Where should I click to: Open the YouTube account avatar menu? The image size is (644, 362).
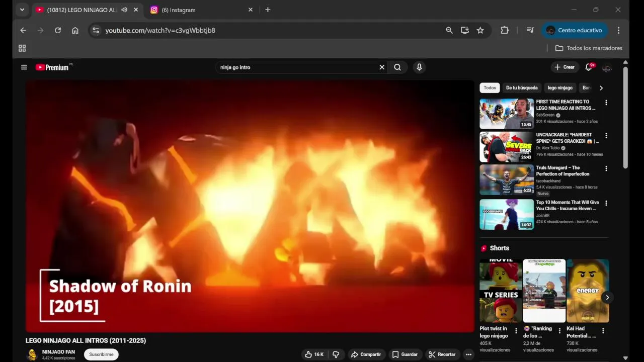[607, 68]
